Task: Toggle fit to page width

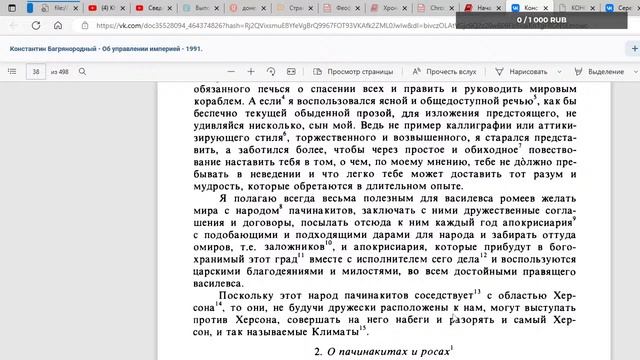Action: (291, 71)
